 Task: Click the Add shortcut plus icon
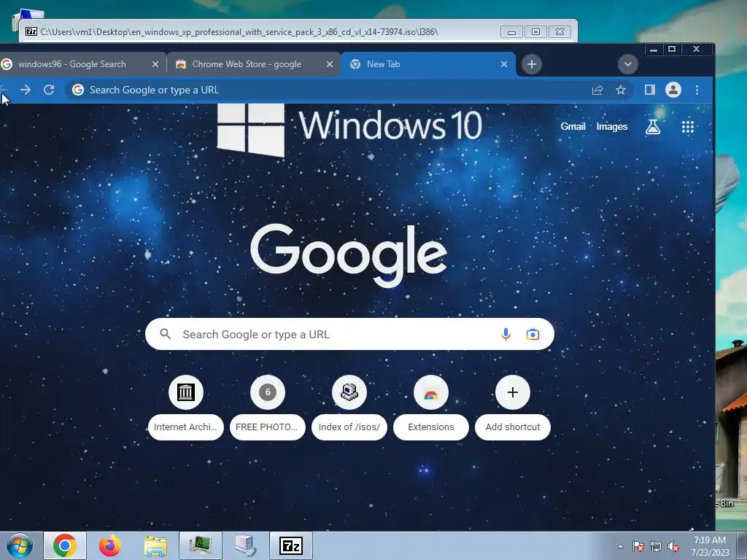(513, 392)
